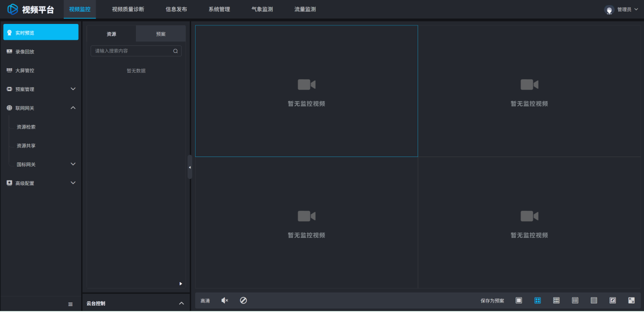Viewport: 644px width, 313px height.
Task: Click the 保存为预案 button
Action: (492, 301)
